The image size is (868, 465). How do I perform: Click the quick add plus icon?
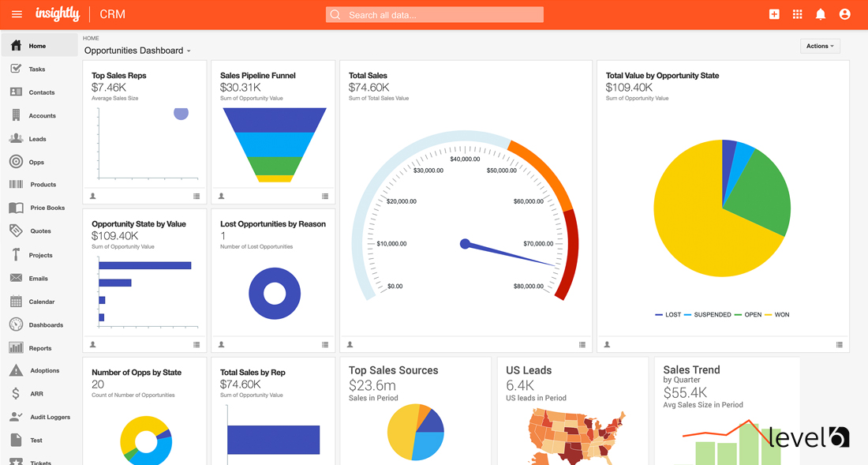pos(774,14)
